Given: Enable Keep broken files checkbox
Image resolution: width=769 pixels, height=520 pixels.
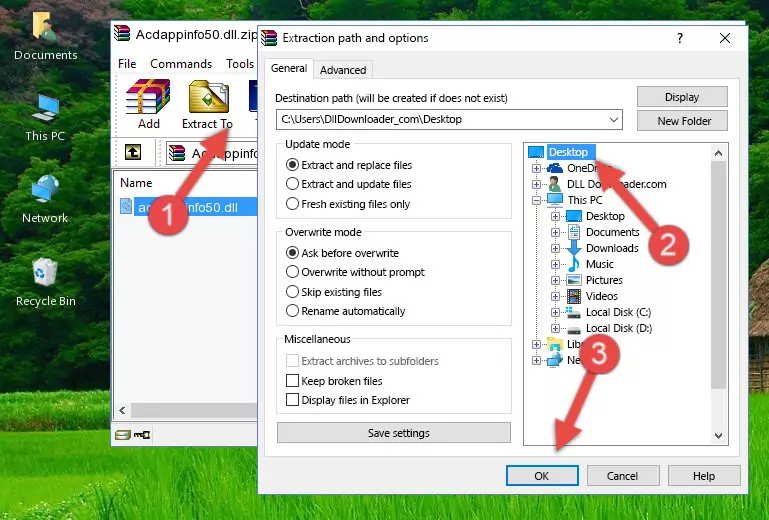Looking at the screenshot, I should (x=292, y=381).
